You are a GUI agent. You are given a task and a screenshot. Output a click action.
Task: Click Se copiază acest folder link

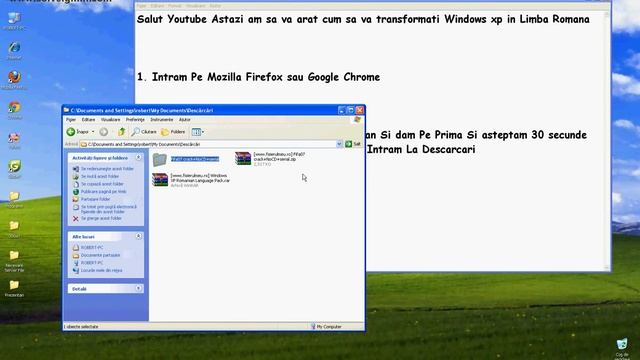[102, 184]
